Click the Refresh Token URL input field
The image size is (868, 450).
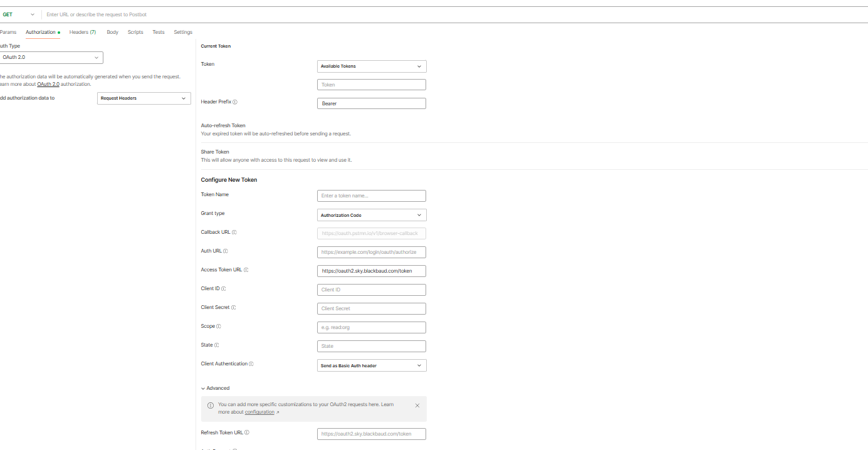[372, 434]
